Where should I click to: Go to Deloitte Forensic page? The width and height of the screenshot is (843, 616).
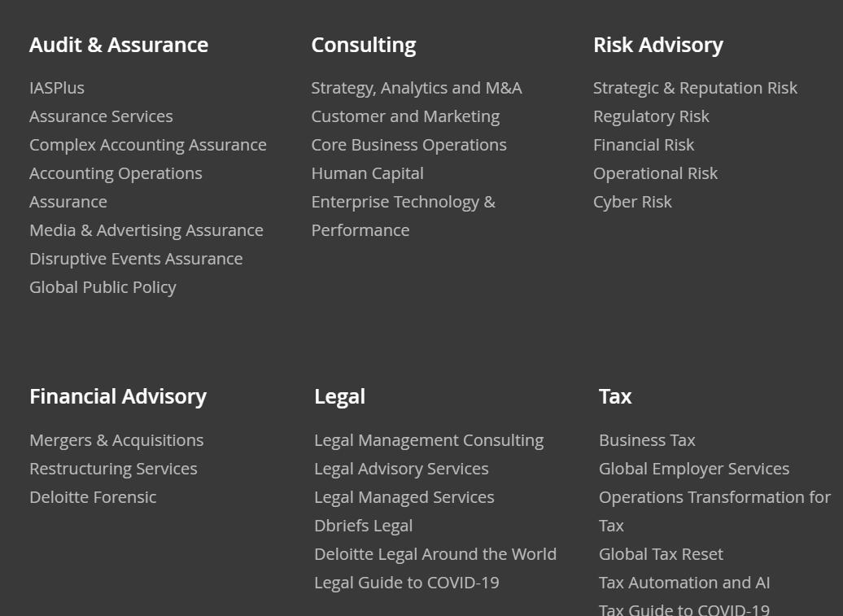(x=93, y=497)
